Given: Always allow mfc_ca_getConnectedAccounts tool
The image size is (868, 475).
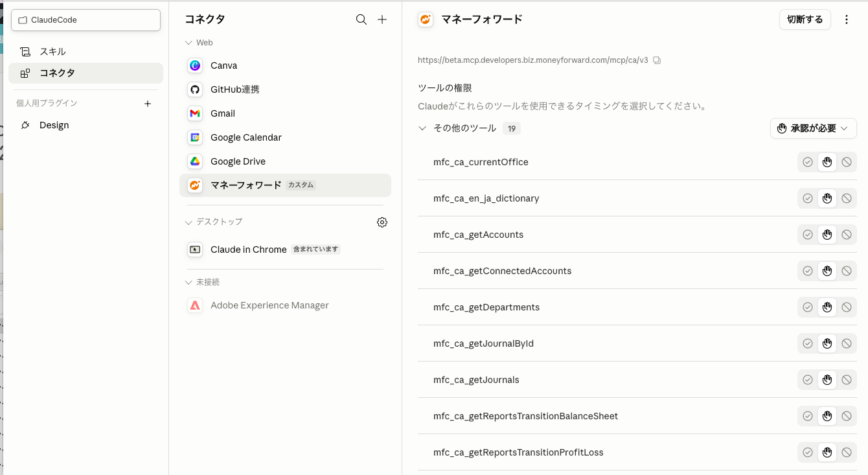Looking at the screenshot, I should click(808, 271).
